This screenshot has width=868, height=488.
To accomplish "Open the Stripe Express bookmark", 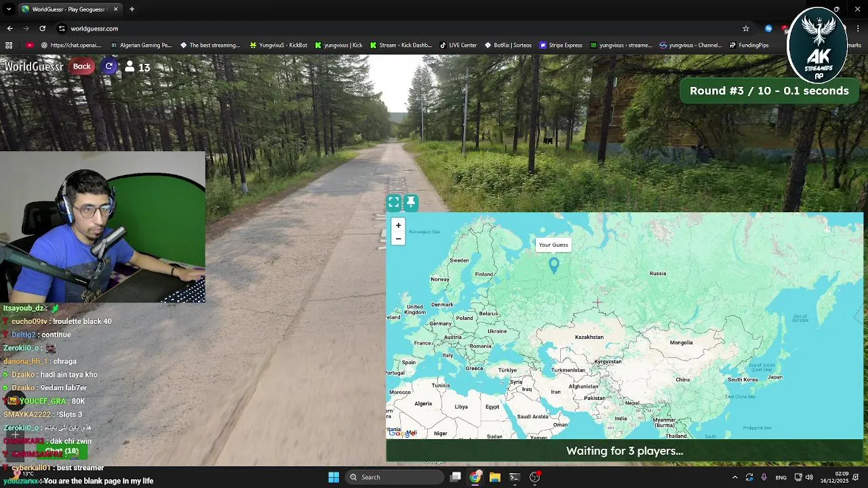I will [x=561, y=45].
